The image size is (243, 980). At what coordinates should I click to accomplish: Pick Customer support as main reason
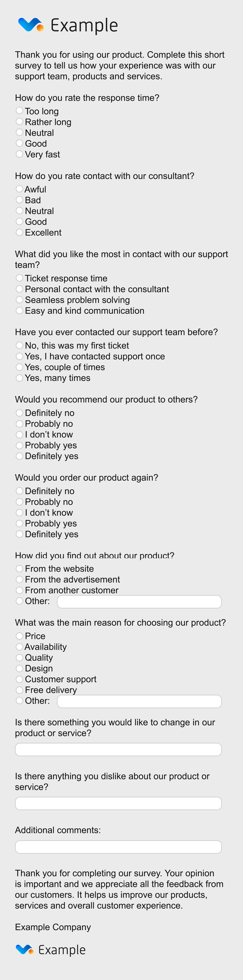tap(19, 679)
